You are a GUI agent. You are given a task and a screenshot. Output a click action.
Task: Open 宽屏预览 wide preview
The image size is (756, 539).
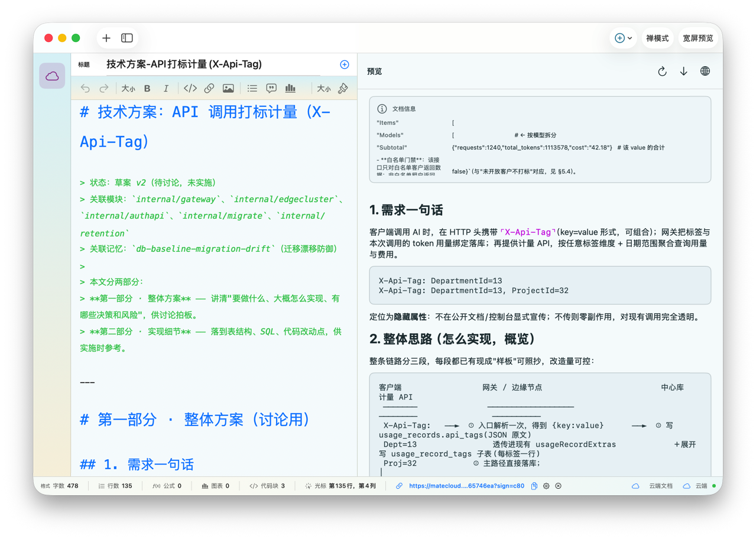(x=698, y=38)
